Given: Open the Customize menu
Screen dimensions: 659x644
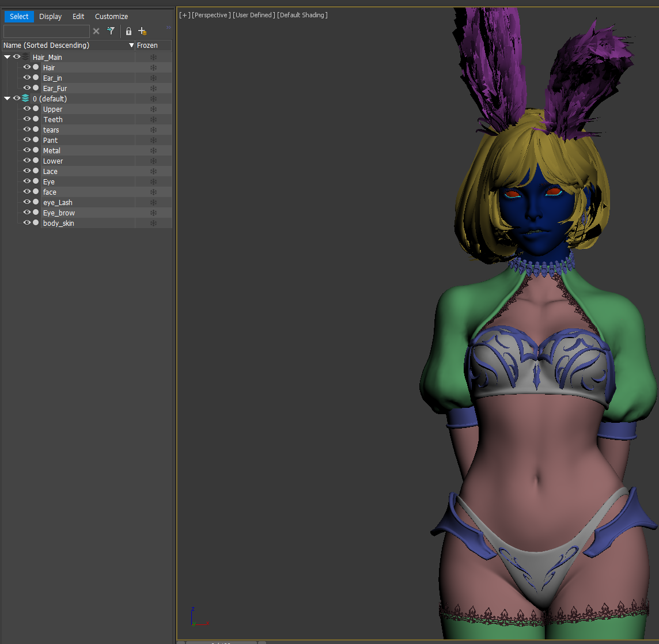Looking at the screenshot, I should coord(111,17).
